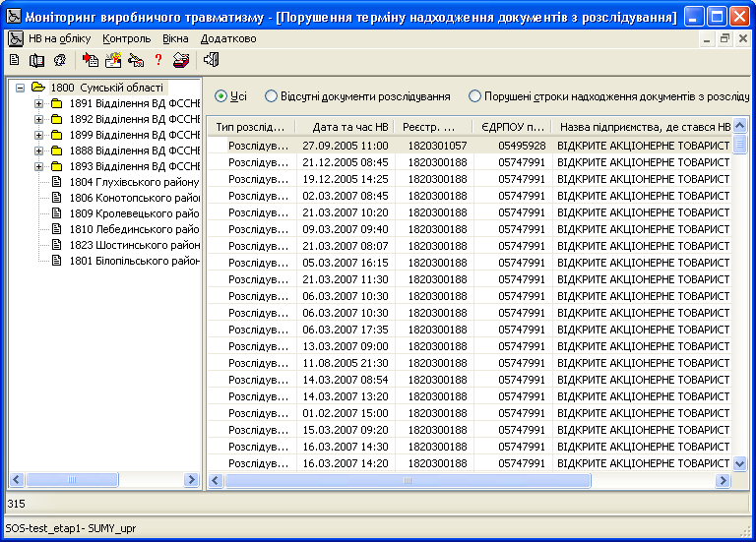Select tree item 1810 Лебединського району
The image size is (756, 542).
click(x=134, y=229)
